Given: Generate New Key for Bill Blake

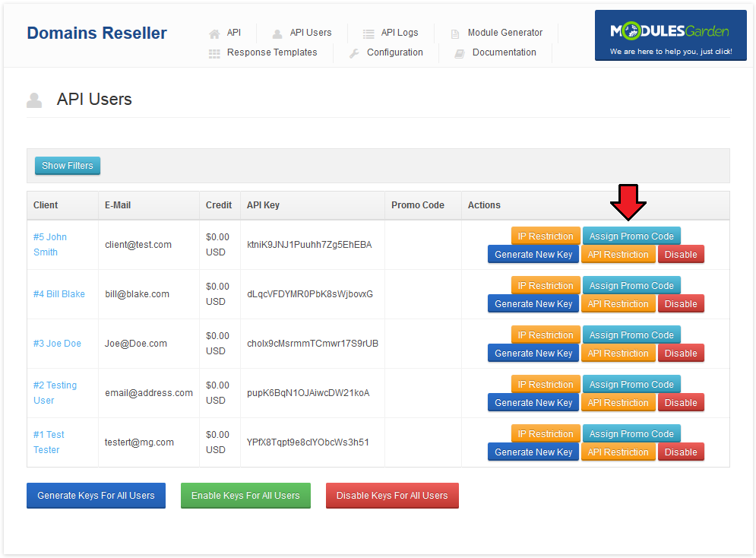Looking at the screenshot, I should [x=533, y=304].
